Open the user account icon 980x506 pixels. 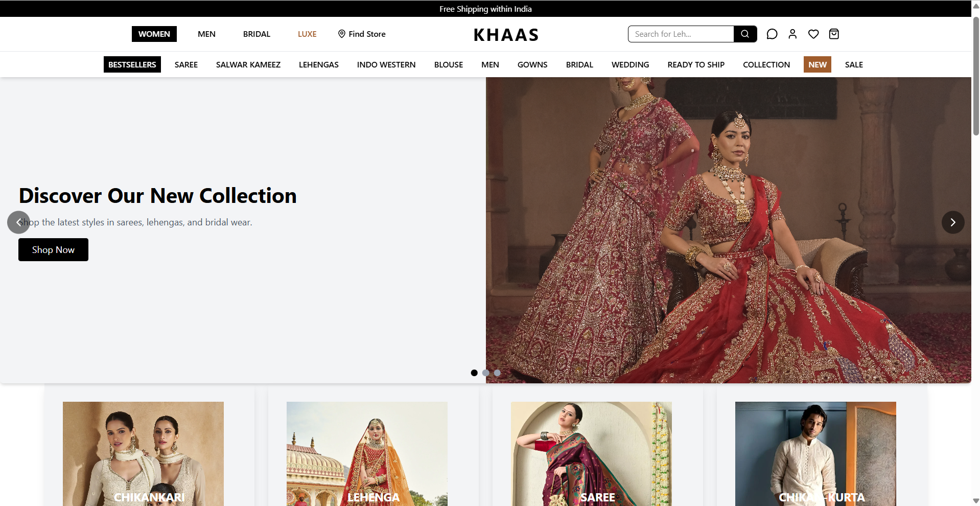(x=792, y=34)
